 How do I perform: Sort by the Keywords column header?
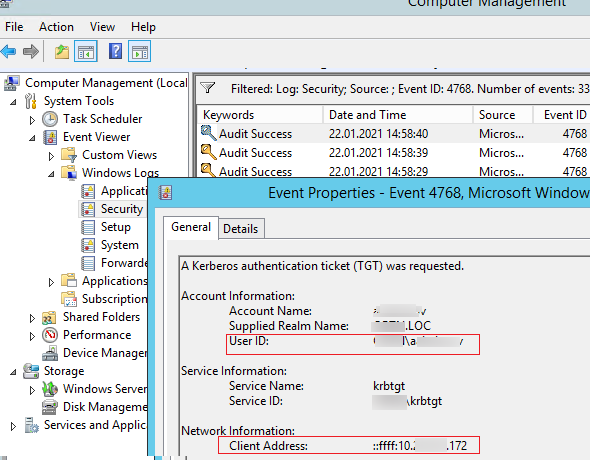(260, 115)
